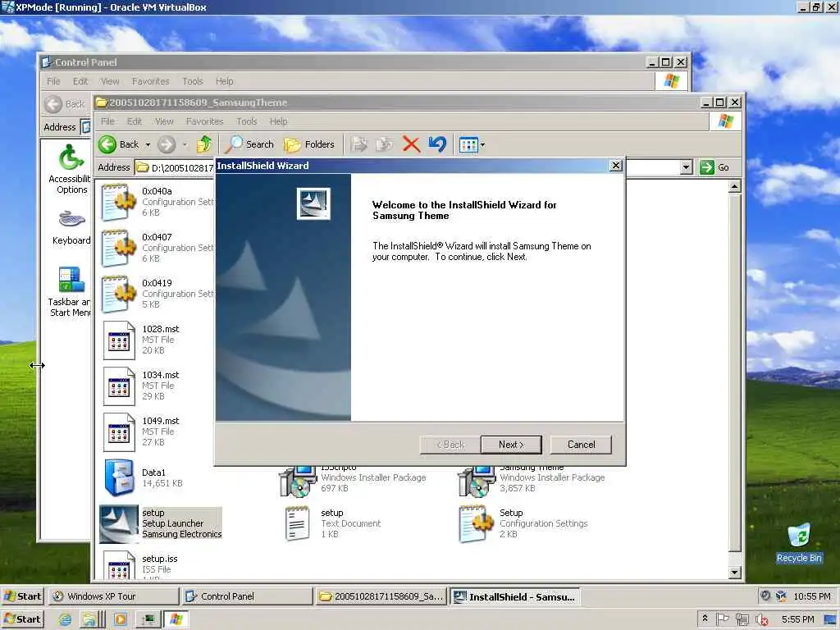
Task: Select the 1028.mst file
Action: click(141, 340)
